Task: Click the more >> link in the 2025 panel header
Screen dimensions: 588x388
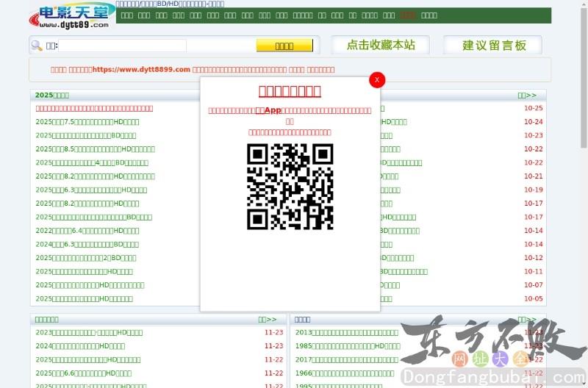Action: [x=527, y=96]
